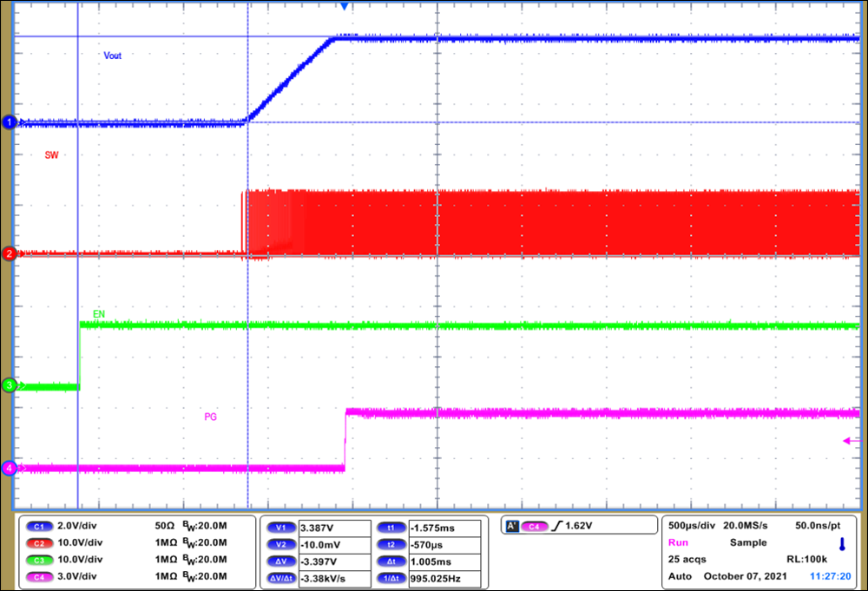Toggle visibility of channel 3 via its marker

coord(7,386)
